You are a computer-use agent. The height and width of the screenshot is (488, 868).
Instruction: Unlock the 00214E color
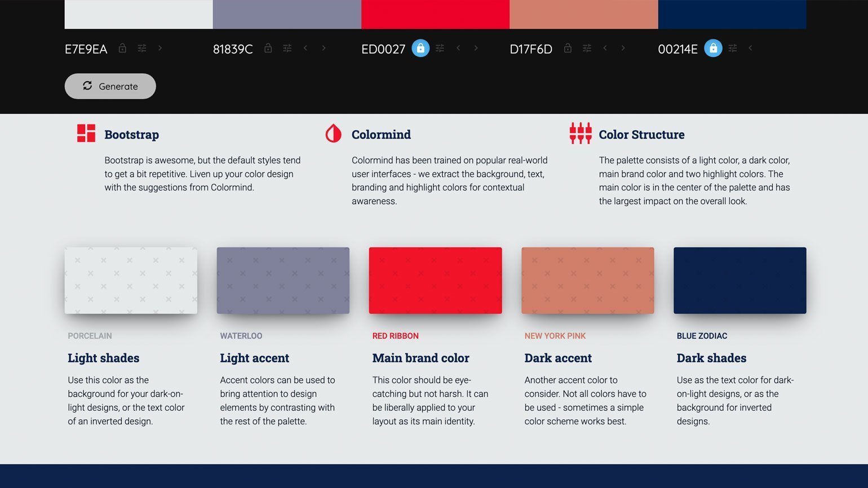click(713, 48)
